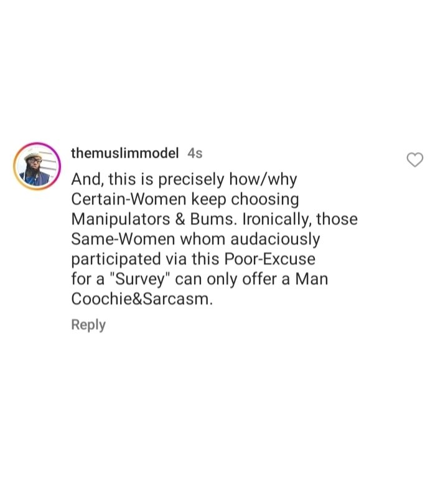Reply to themuslimmodel's comment
This screenshot has height=484, width=448.
pos(88,325)
